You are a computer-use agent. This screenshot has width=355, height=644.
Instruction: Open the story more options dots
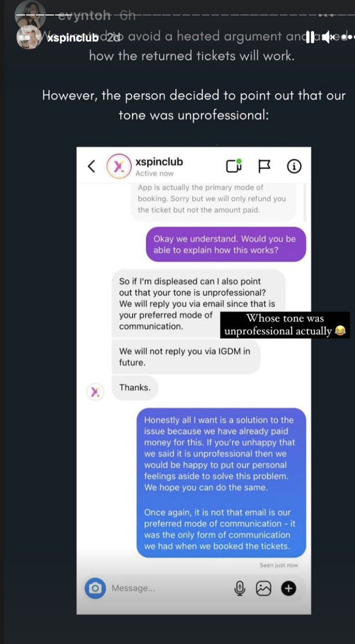click(347, 37)
